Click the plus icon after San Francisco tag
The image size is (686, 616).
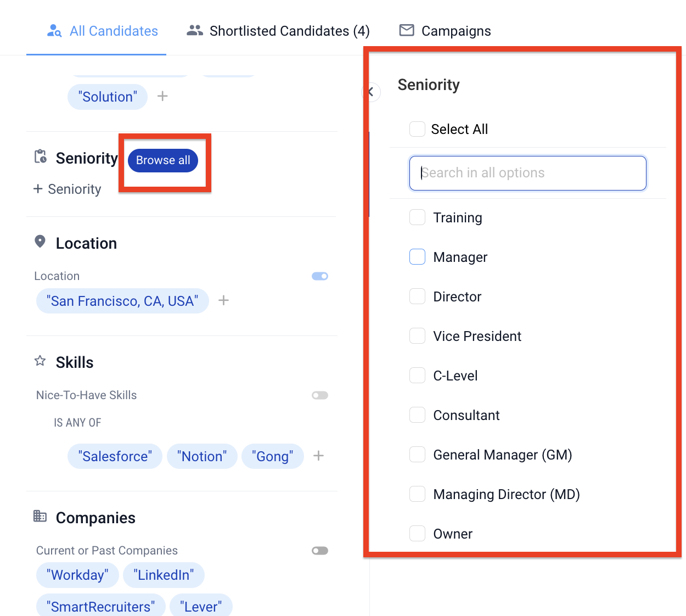223,300
